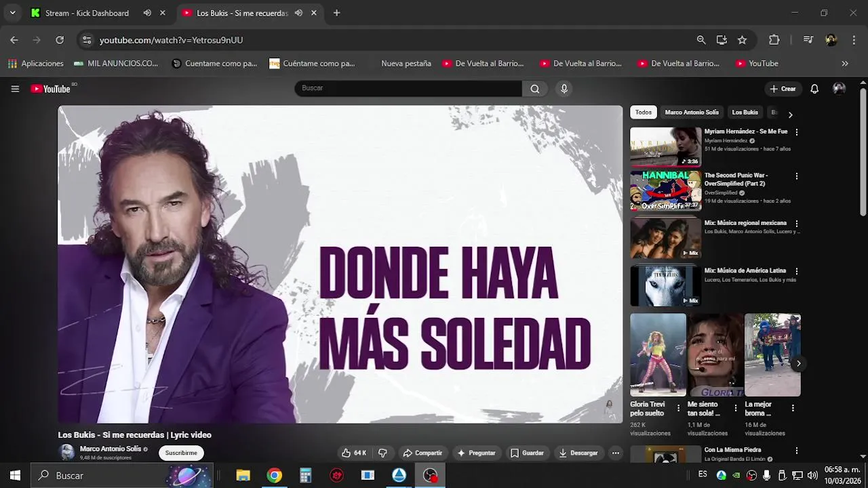Click the address bar URL youtube.com/watch
Viewport: 868px width, 488px height.
(x=171, y=40)
